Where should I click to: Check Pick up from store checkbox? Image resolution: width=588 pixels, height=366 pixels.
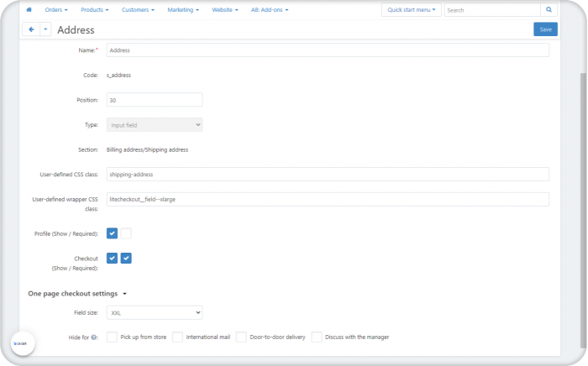pyautogui.click(x=112, y=337)
